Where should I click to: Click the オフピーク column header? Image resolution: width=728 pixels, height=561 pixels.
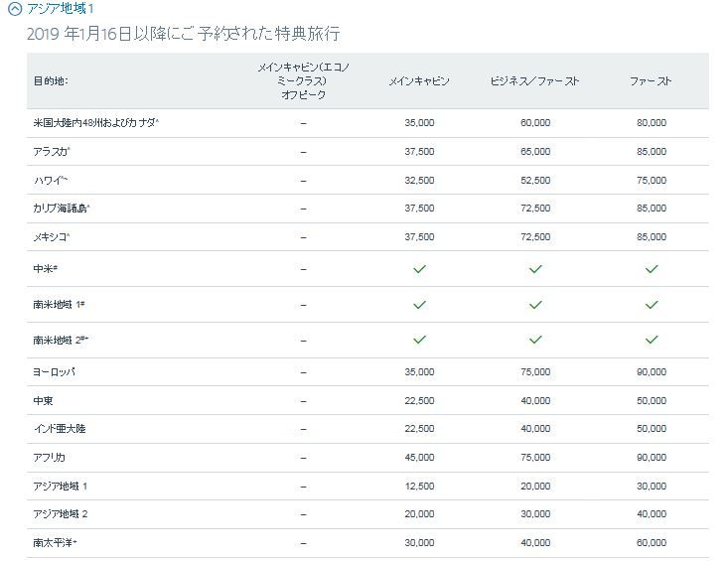pyautogui.click(x=303, y=80)
